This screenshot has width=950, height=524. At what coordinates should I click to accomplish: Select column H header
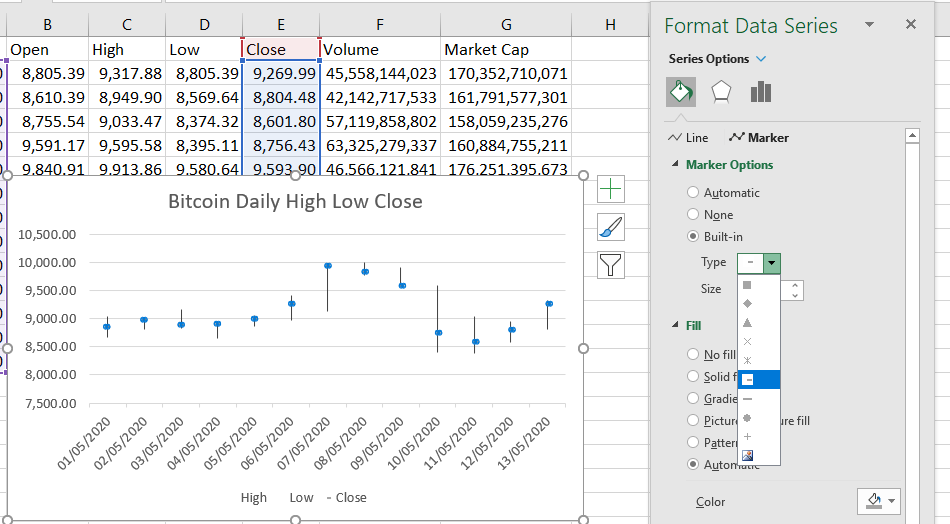click(610, 25)
